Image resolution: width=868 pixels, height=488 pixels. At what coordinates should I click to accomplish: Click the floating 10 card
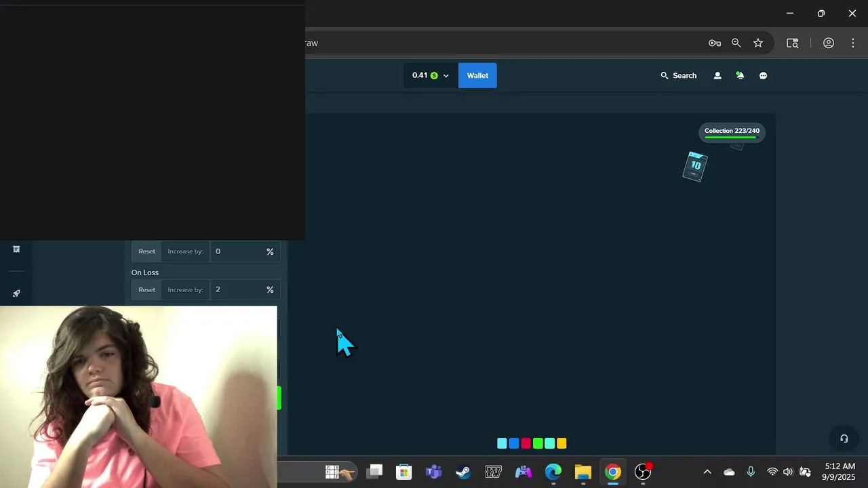click(x=695, y=167)
